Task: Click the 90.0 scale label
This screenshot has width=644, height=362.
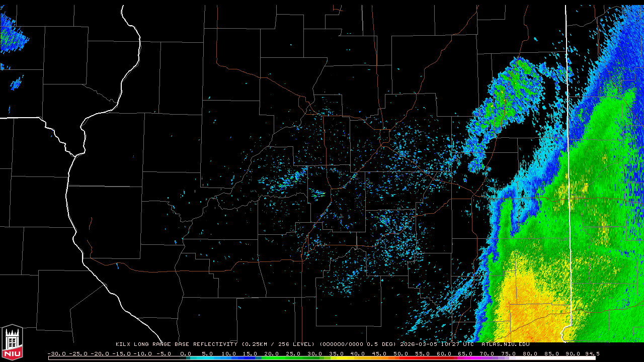Action: point(574,354)
